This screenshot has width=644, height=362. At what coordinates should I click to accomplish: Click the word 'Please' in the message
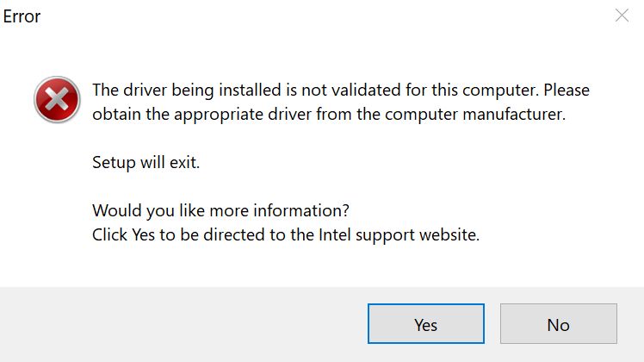coord(567,90)
